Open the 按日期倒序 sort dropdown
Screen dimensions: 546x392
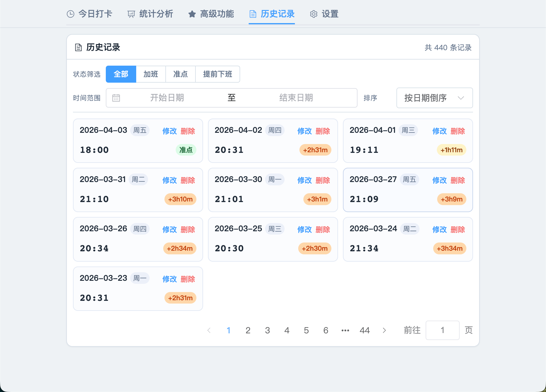point(434,98)
